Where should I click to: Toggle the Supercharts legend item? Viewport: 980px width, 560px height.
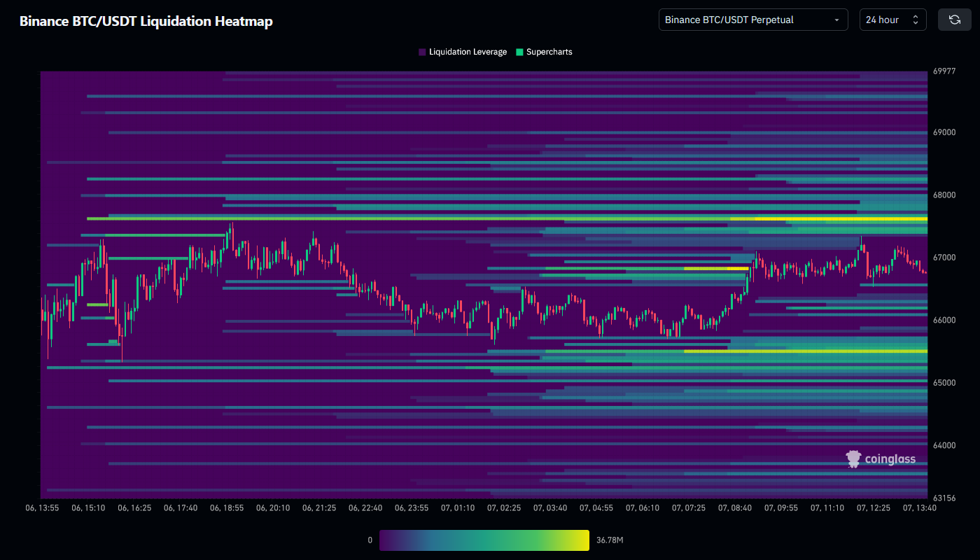tap(544, 52)
